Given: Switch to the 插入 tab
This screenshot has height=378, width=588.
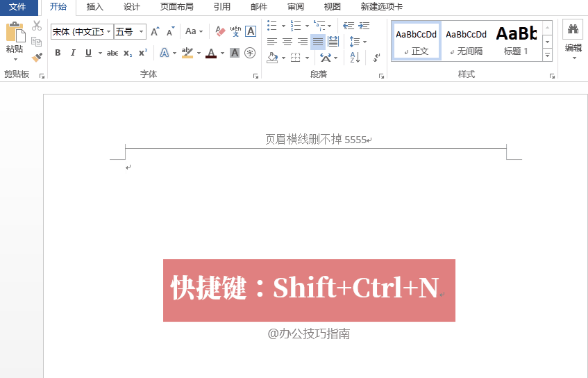Looking at the screenshot, I should tap(94, 7).
